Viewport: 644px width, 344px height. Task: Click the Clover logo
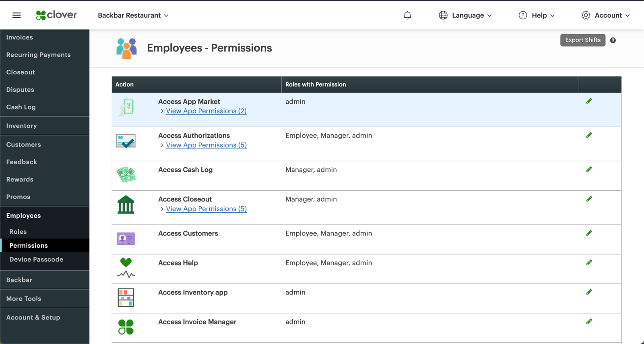coord(56,15)
